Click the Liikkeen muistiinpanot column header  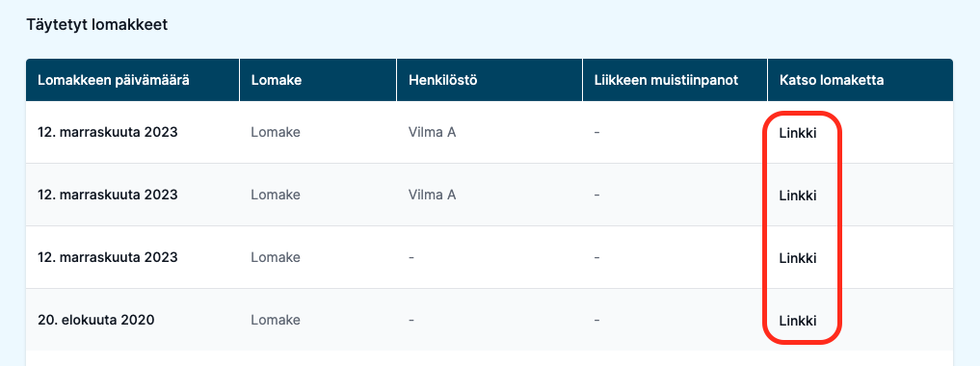tap(666, 80)
